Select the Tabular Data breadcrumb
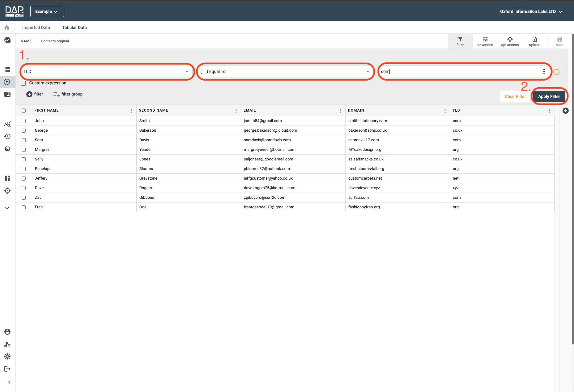Viewport: 574px width, 392px height. coord(74,28)
